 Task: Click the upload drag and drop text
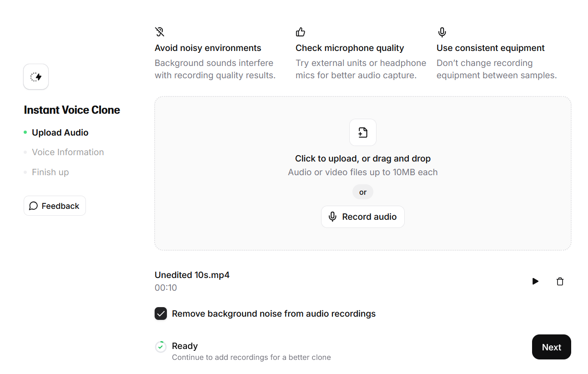pyautogui.click(x=362, y=158)
